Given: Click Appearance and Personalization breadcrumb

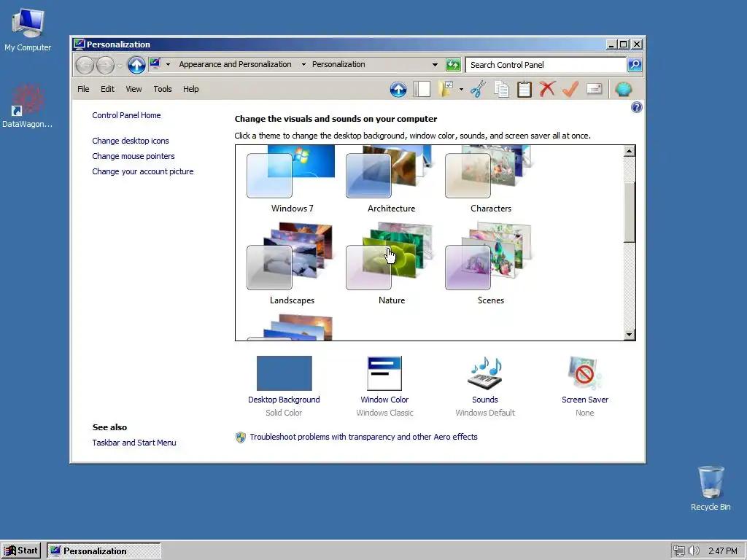Looking at the screenshot, I should click(x=235, y=64).
